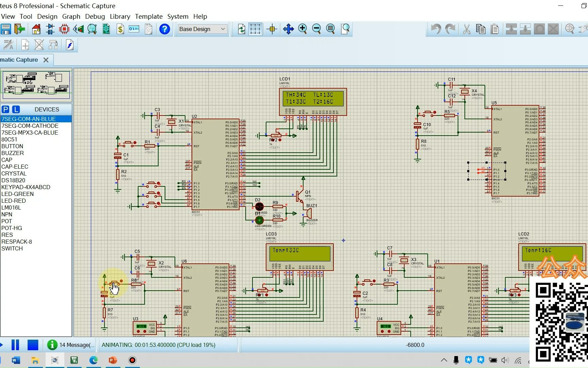Viewport: 588px width, 368px height.
Task: Toggle the grid display icon
Action: coord(255,29)
